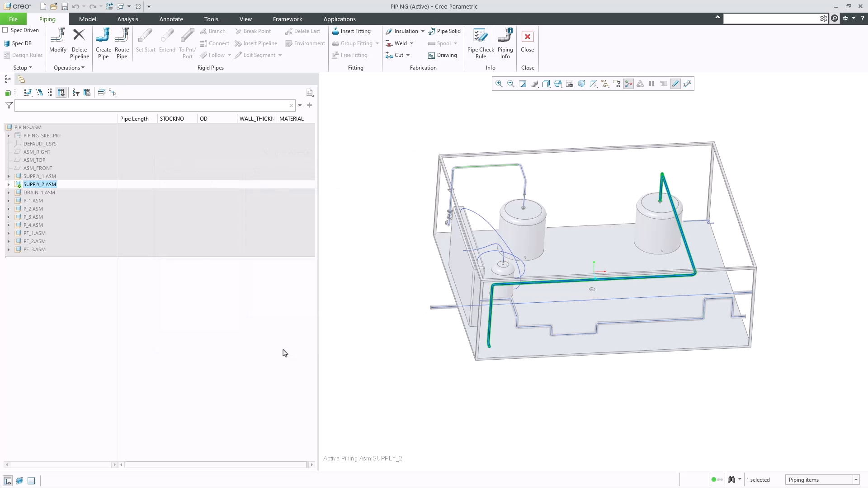Click the annotation display icon
This screenshot has height=488, width=868.
tap(617, 84)
